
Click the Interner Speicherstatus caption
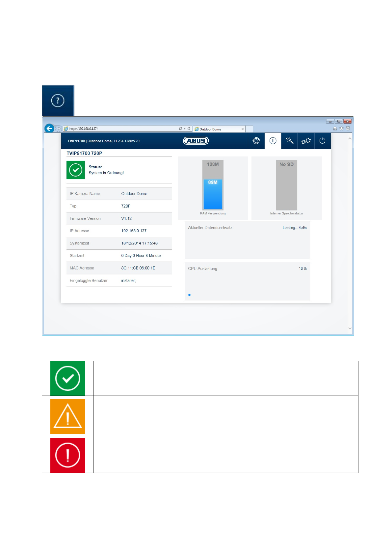click(286, 213)
